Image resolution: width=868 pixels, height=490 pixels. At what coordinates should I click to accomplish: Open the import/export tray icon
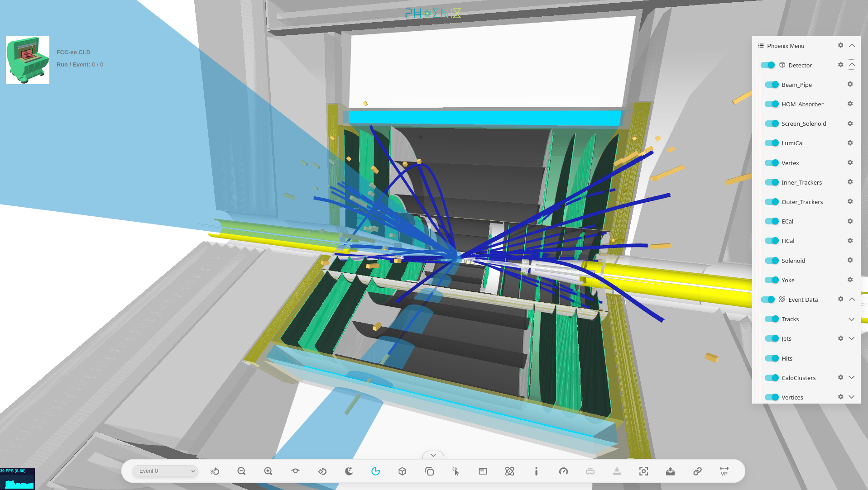pos(670,471)
